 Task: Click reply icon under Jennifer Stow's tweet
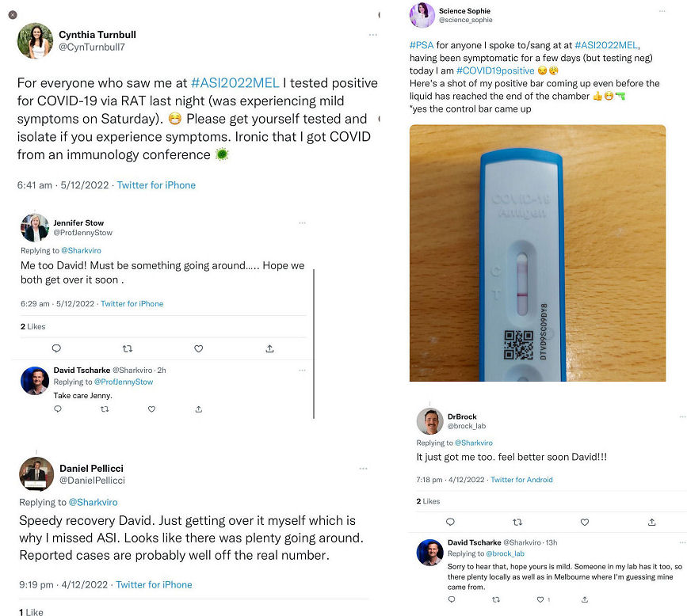[56, 348]
